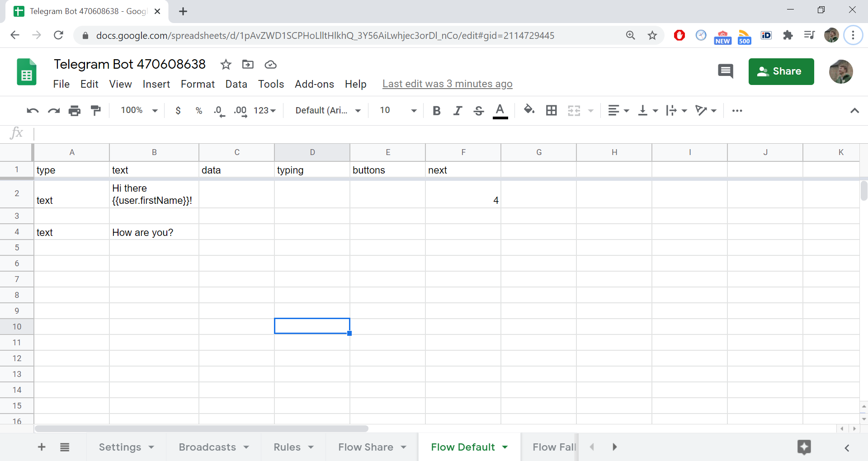
Task: Open the text color picker
Action: coord(500,111)
